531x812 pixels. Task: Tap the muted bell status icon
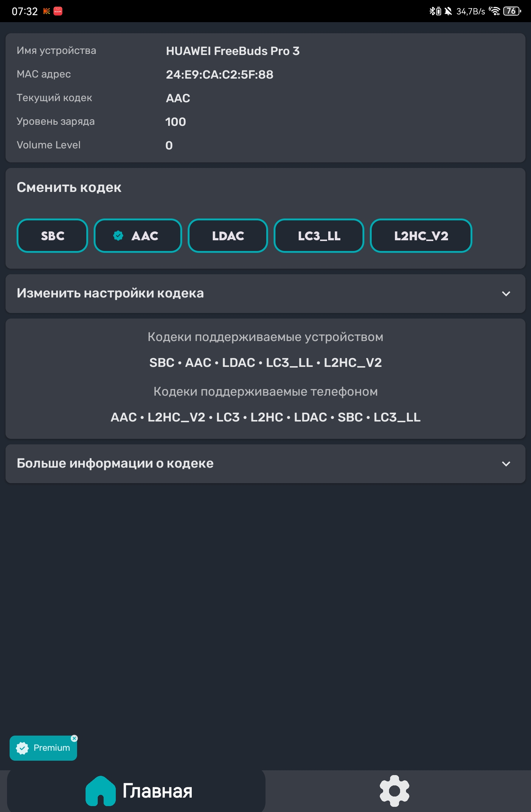click(448, 11)
